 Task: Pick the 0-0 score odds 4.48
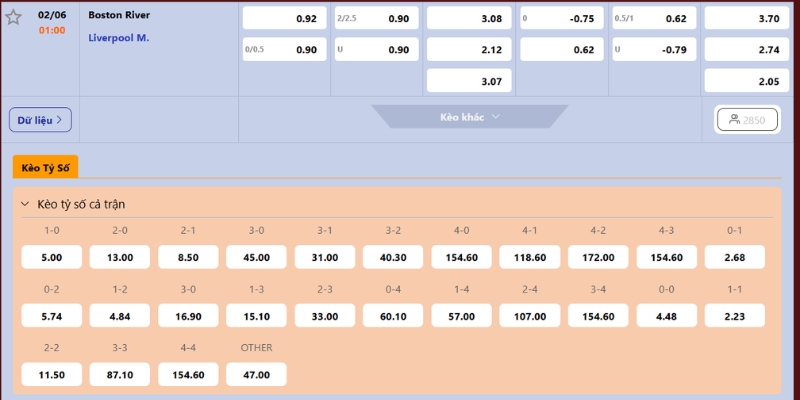pos(666,316)
